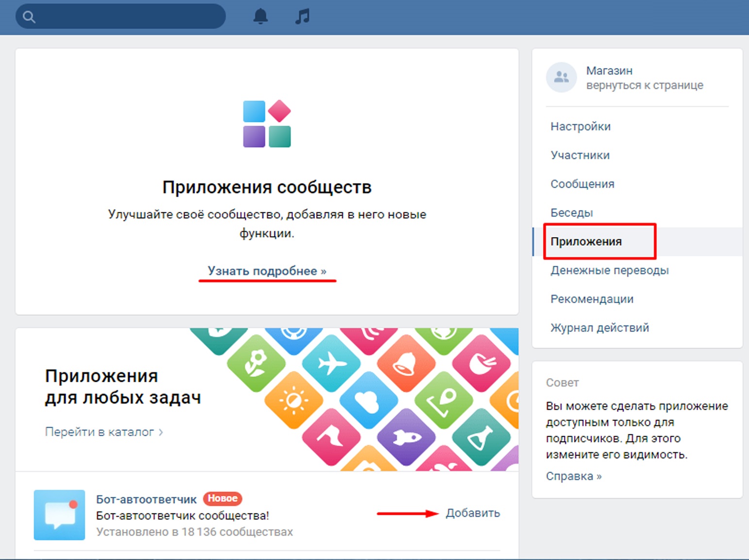Image resolution: width=749 pixels, height=560 pixels.
Task: Click the community apps colored squares logo
Action: (267, 124)
